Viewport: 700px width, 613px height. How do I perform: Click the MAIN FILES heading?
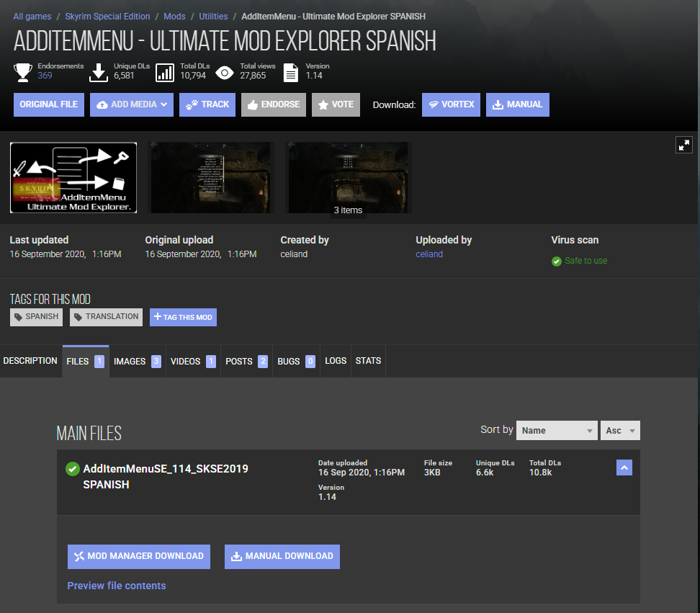pos(89,434)
